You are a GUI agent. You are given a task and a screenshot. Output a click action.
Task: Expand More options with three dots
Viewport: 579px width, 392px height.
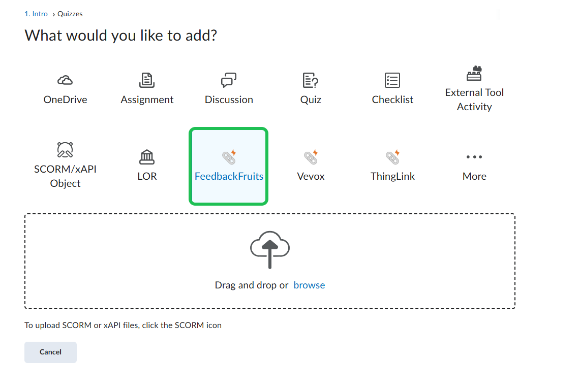click(474, 157)
